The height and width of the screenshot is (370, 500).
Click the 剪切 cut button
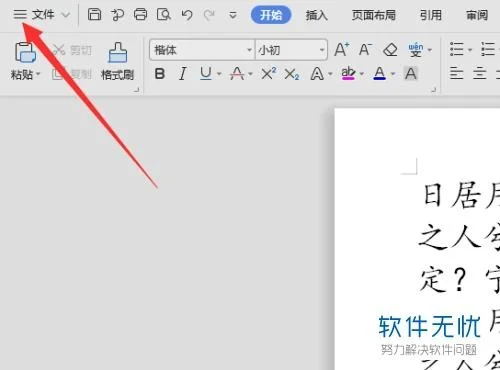[72, 50]
